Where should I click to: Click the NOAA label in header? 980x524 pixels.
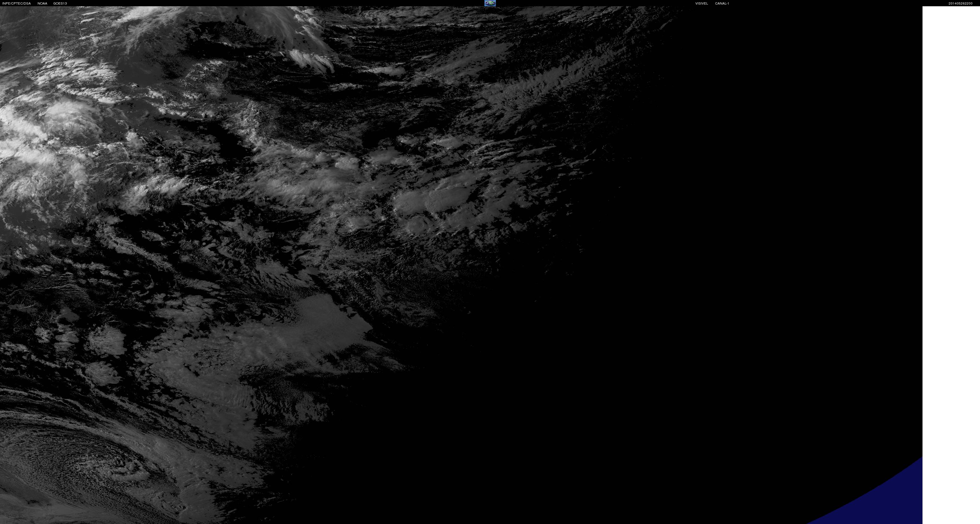click(x=42, y=3)
